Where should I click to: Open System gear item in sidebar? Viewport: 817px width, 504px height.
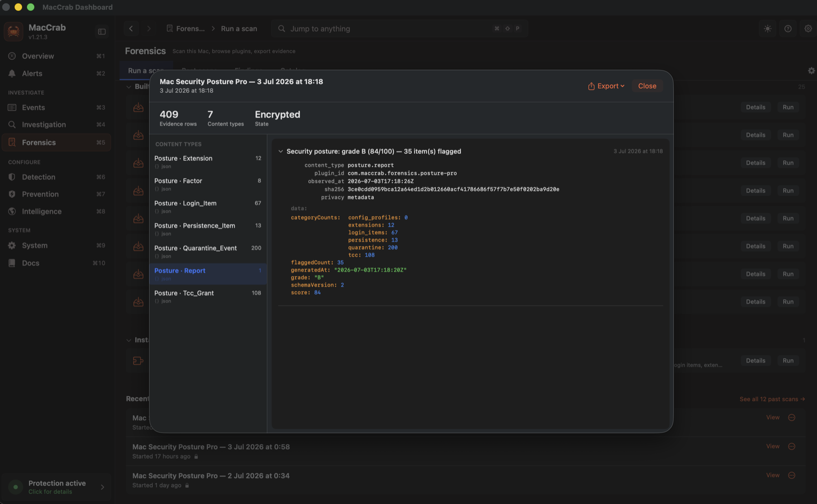[x=56, y=245]
